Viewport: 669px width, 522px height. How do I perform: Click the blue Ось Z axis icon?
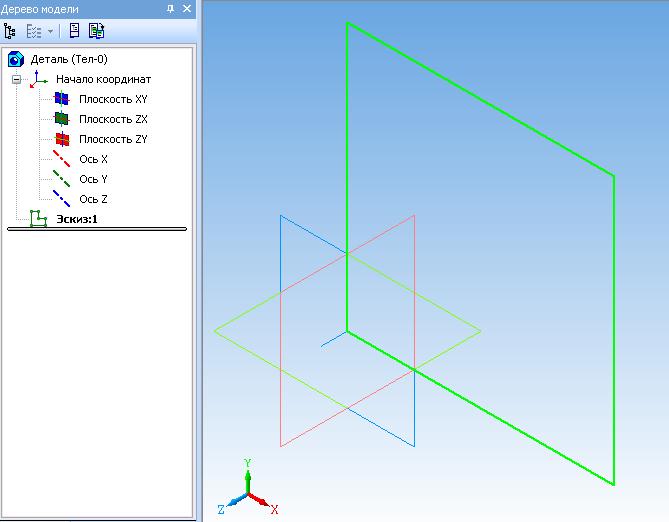tap(61, 198)
